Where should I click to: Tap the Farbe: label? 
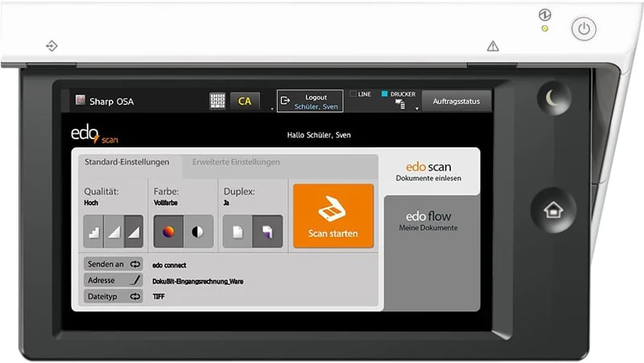(167, 192)
